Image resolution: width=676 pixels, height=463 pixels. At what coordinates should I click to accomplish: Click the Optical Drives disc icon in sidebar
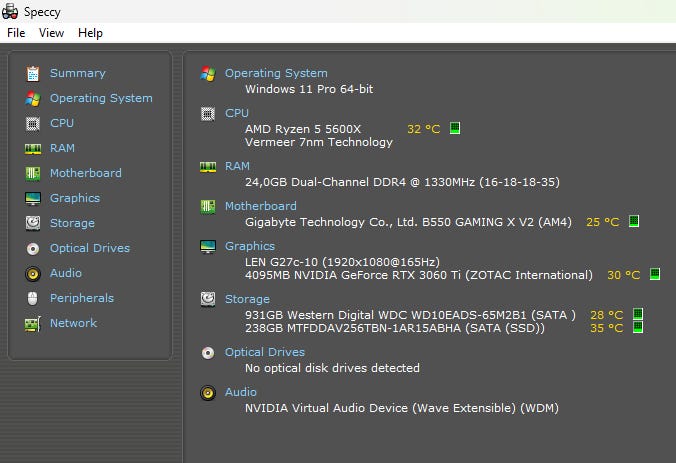click(33, 248)
